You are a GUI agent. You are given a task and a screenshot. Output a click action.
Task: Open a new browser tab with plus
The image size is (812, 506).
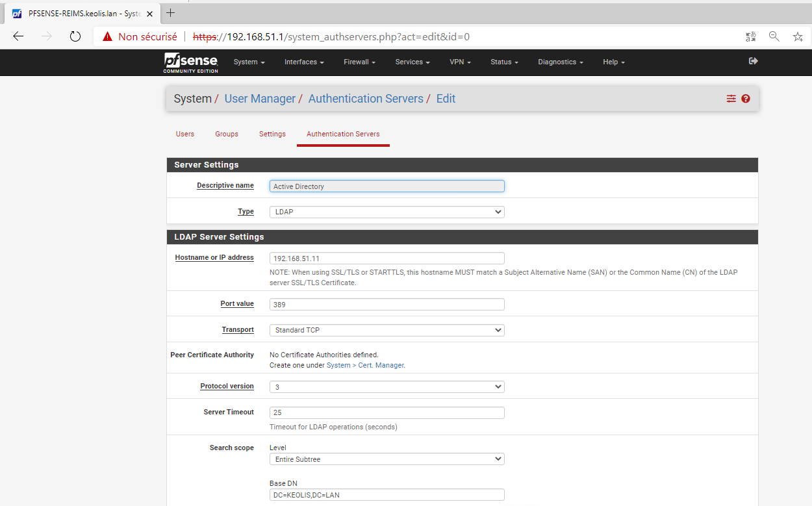click(x=171, y=13)
